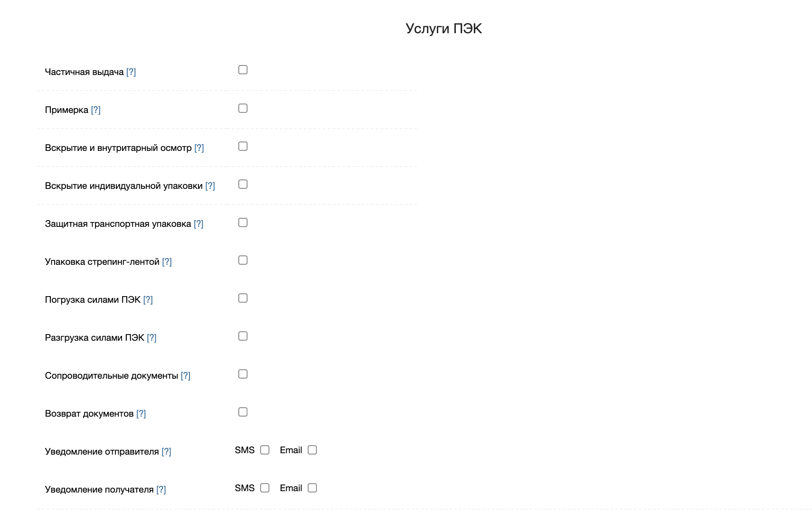Viewport: 812px width, 522px height.
Task: Enable Email for Уведомление отправителя
Action: (x=312, y=450)
